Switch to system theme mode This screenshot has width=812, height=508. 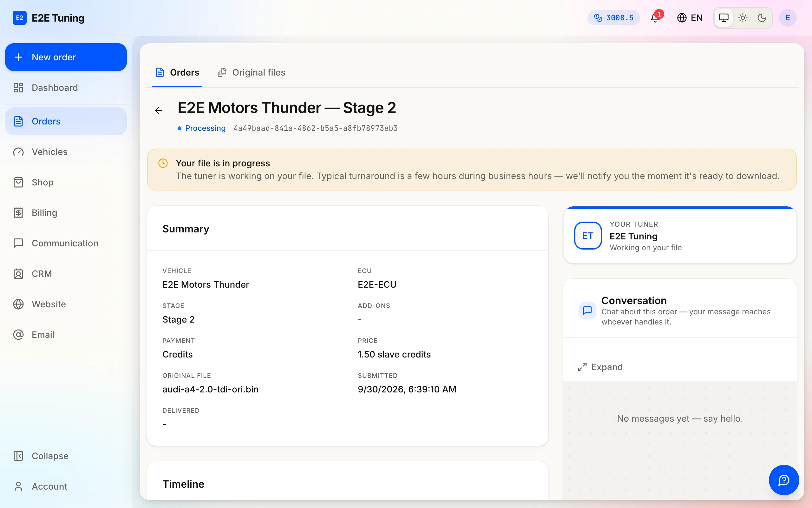tap(724, 18)
